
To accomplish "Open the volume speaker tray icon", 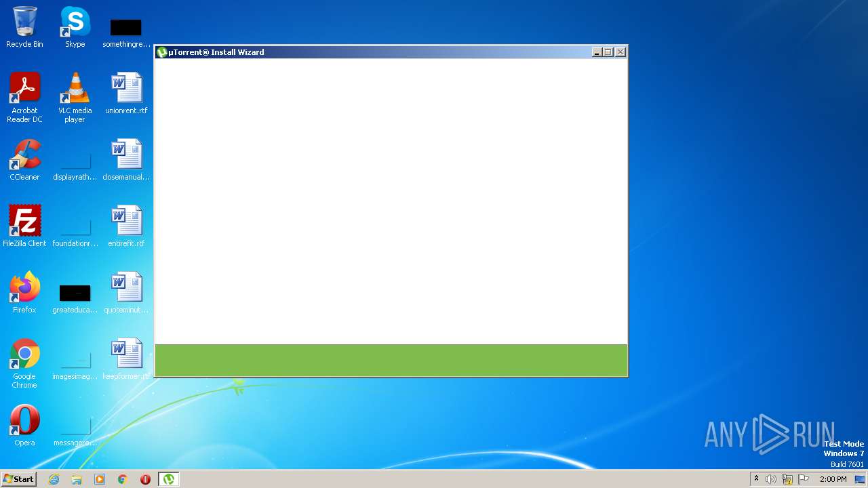I will click(x=771, y=479).
